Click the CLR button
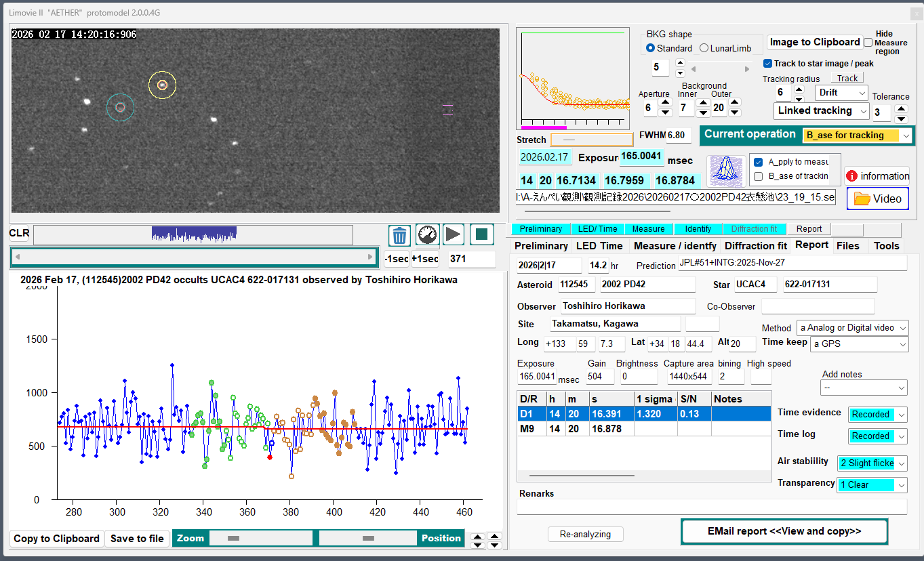This screenshot has height=561, width=924. (19, 234)
